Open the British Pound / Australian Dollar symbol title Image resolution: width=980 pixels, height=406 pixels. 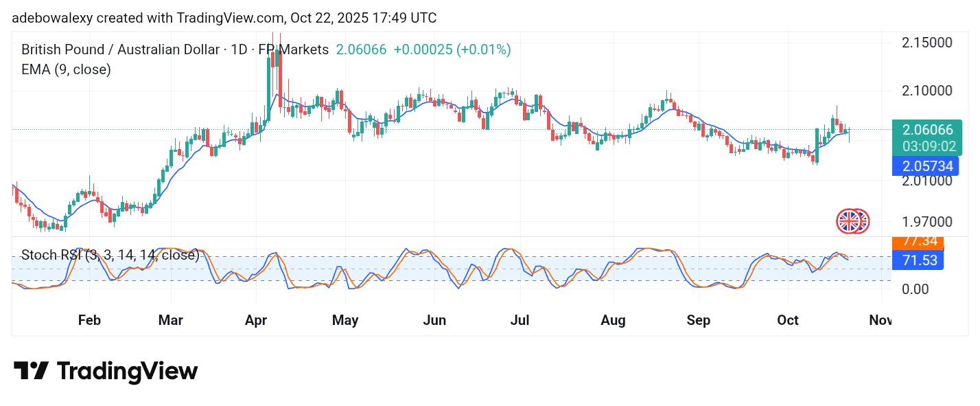click(x=119, y=49)
